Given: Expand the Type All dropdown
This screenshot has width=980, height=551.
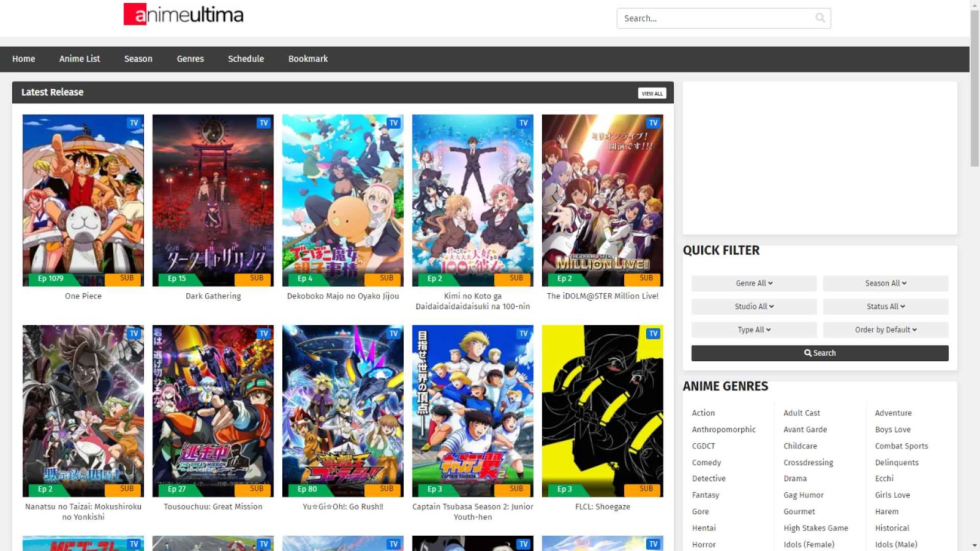Looking at the screenshot, I should (754, 330).
